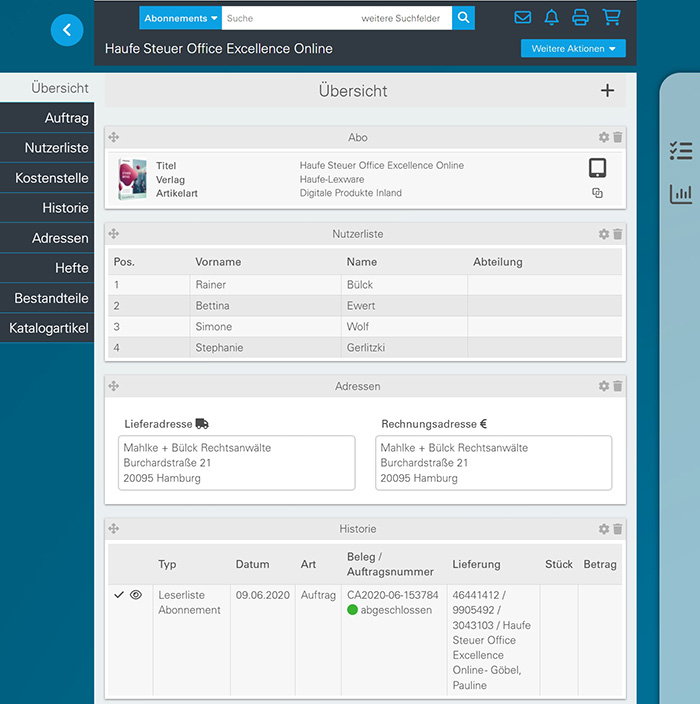This screenshot has width=700, height=704.
Task: Switch to the Kostenstelle tab
Action: coord(51,178)
